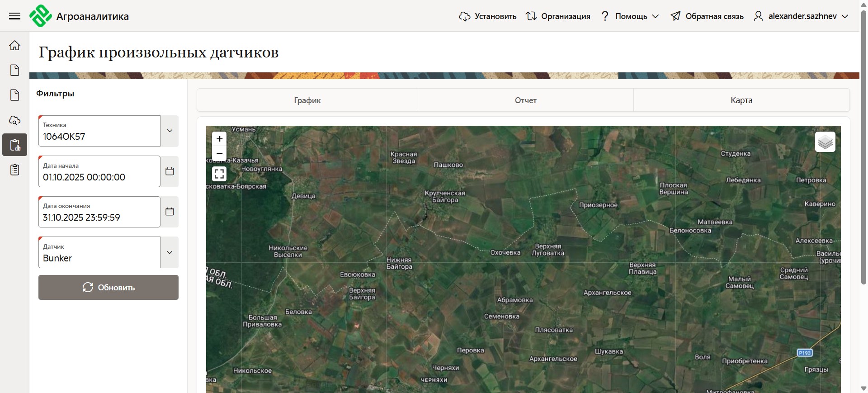Zoom in on the map
The width and height of the screenshot is (868, 393).
point(219,139)
